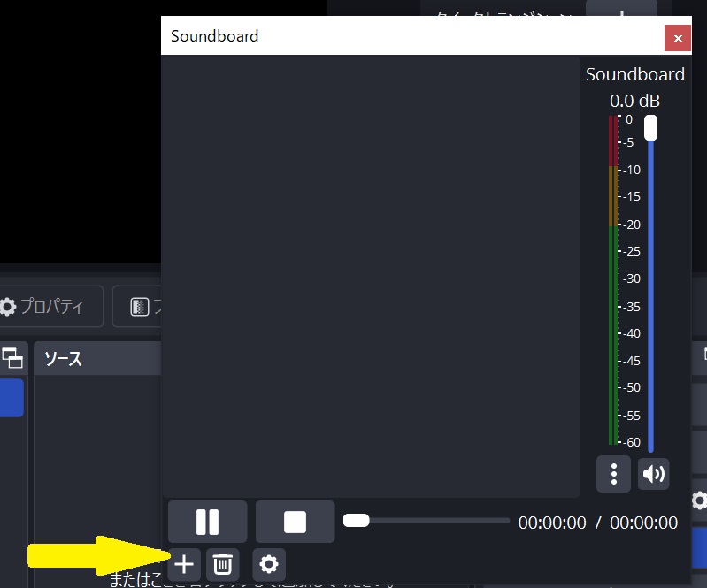Viewport: 707px width, 588px height.
Task: Click the current time 00:00:00 on the left
Action: pyautogui.click(x=552, y=523)
